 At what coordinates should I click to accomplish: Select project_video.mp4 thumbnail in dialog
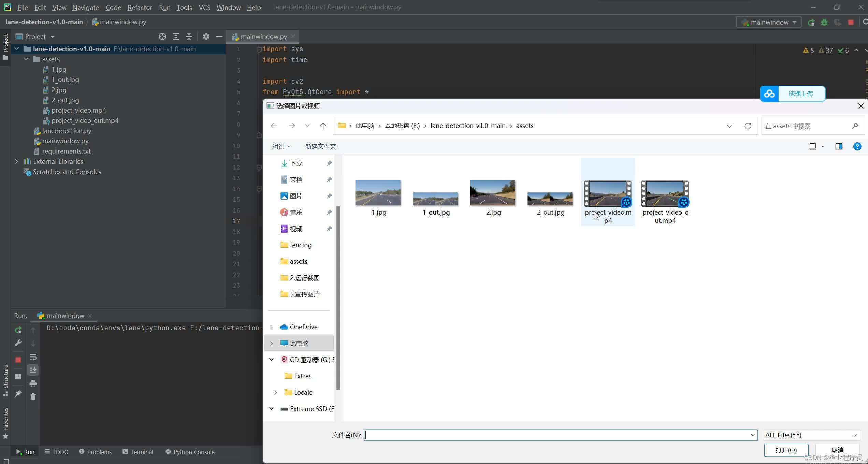point(607,192)
